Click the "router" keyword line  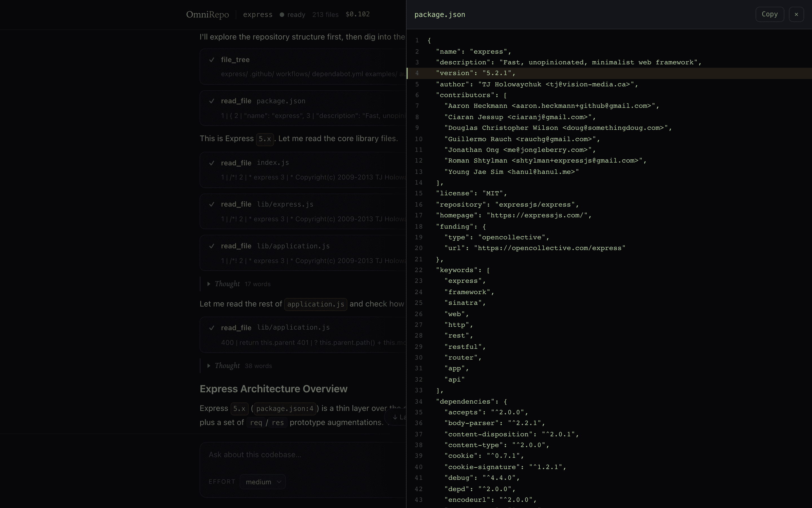609,358
